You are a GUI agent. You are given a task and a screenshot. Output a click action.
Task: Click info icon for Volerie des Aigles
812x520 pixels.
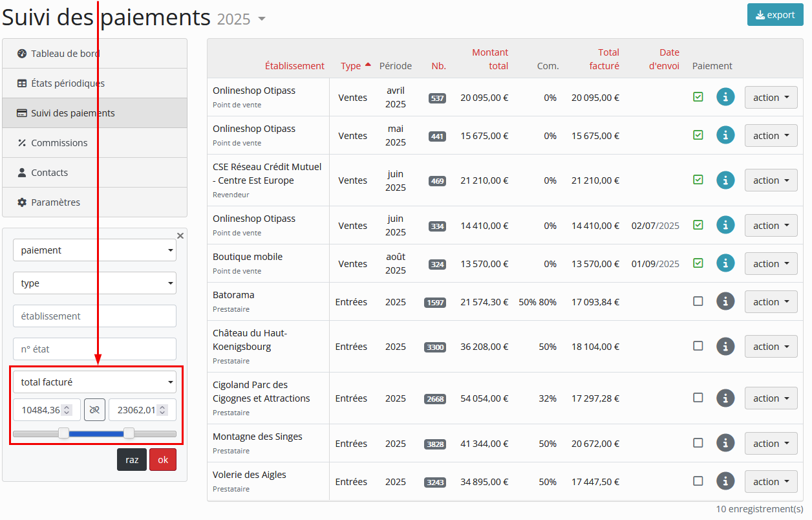point(725,481)
